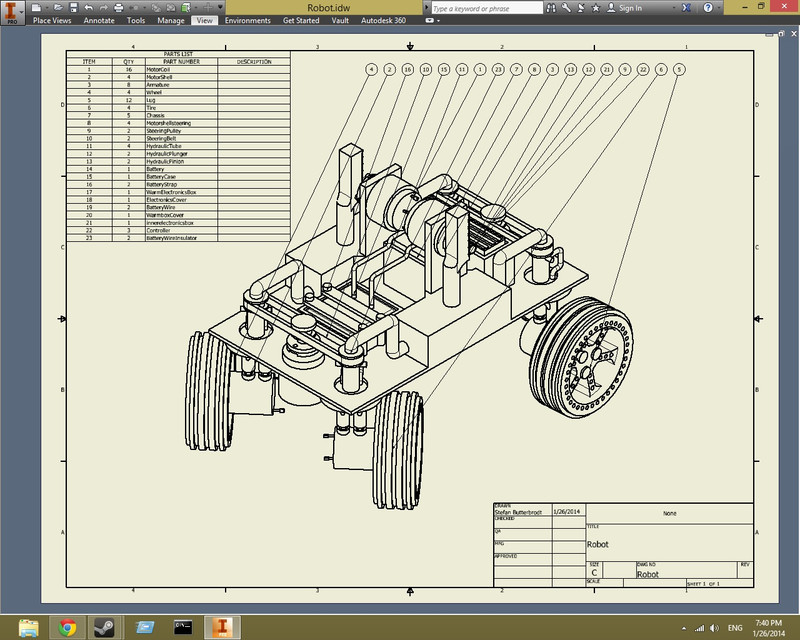Click the Inventor application icon button
This screenshot has width=800, height=640.
[x=10, y=8]
